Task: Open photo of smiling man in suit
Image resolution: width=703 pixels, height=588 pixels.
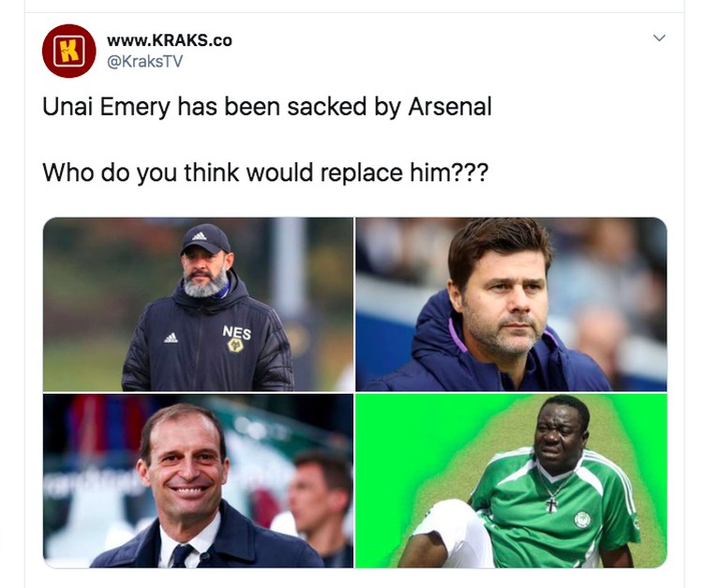Action: click(x=198, y=481)
